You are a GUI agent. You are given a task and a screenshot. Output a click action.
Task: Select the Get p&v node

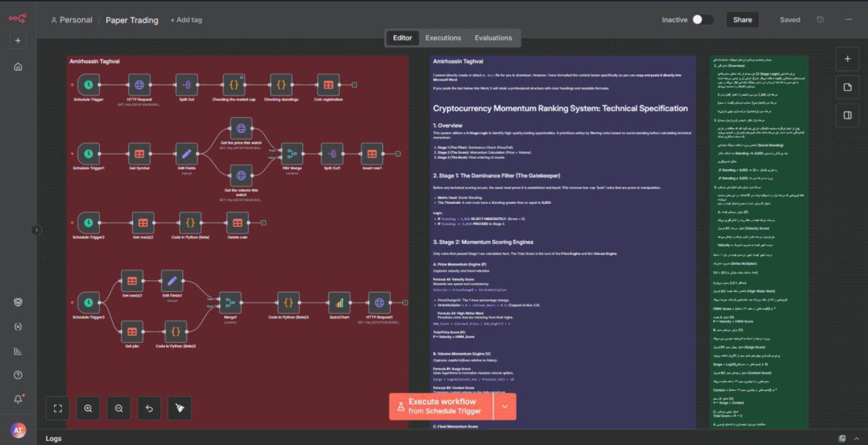pyautogui.click(x=132, y=331)
